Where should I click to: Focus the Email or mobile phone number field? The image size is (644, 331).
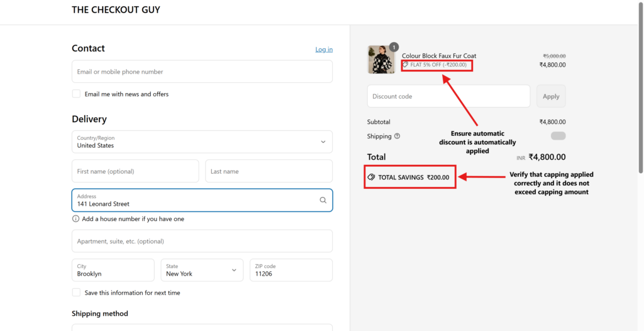pyautogui.click(x=202, y=72)
